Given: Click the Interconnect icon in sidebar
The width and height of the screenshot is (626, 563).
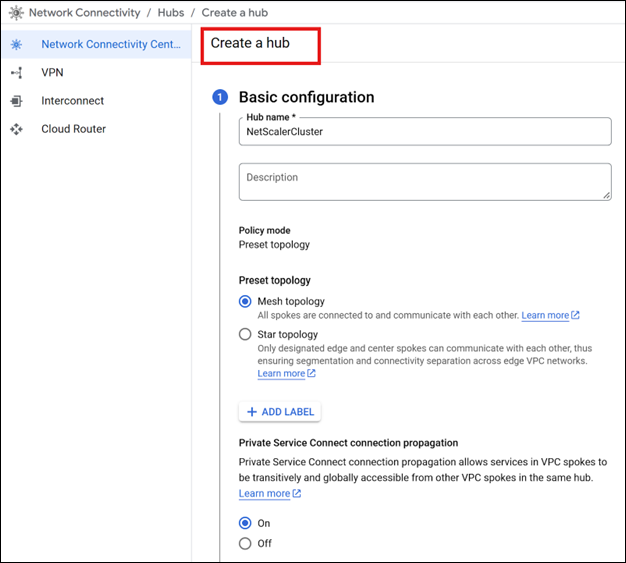Looking at the screenshot, I should (16, 101).
